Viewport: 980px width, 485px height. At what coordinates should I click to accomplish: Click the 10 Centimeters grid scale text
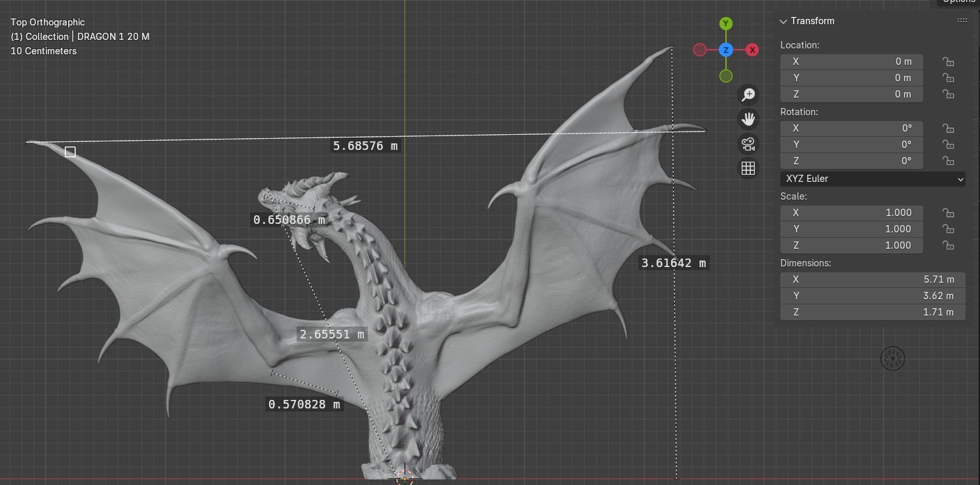tap(43, 51)
